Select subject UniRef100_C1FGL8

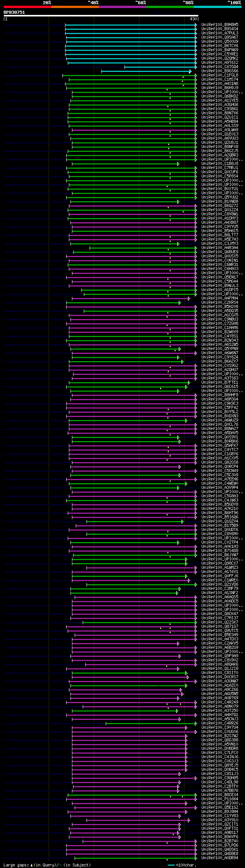(x=220, y=75)
